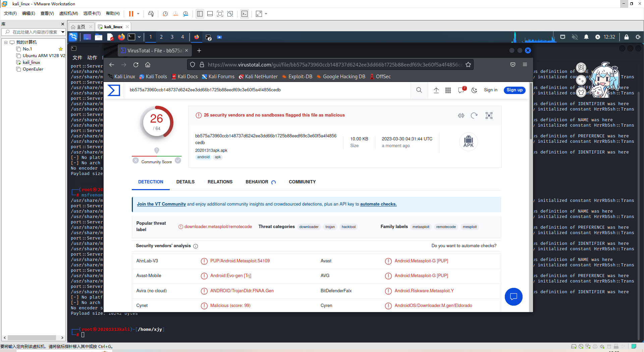Screen dimensions: 644x352
Task: Open the Kali Tools bookmark
Action: point(153,77)
